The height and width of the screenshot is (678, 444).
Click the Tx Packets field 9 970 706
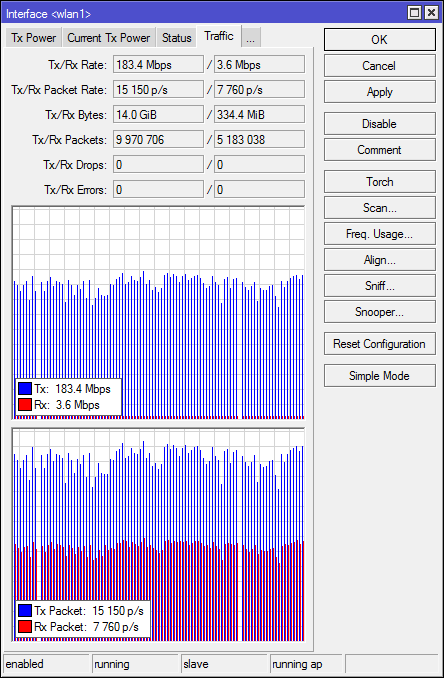coord(158,140)
